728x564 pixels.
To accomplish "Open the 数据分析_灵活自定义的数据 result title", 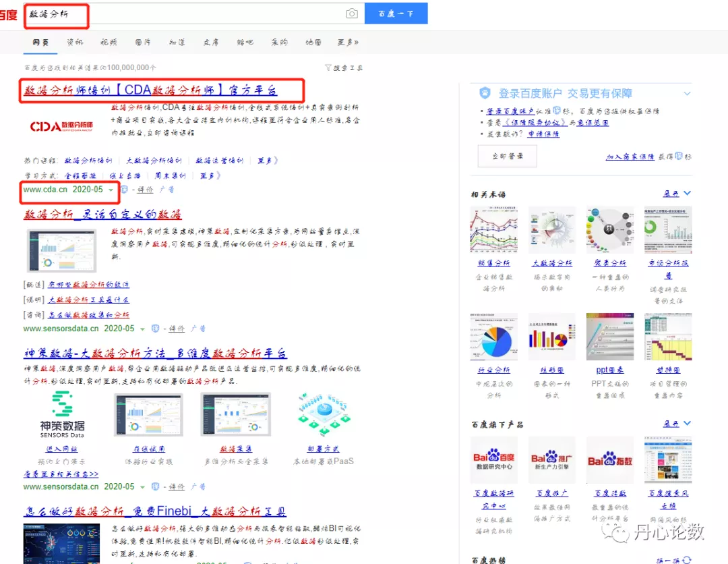I will 102,214.
